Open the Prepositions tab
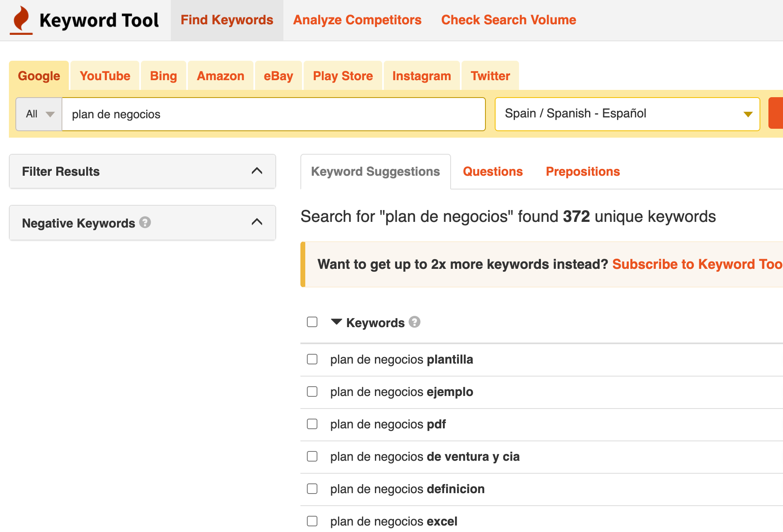The width and height of the screenshot is (783, 532). click(583, 171)
